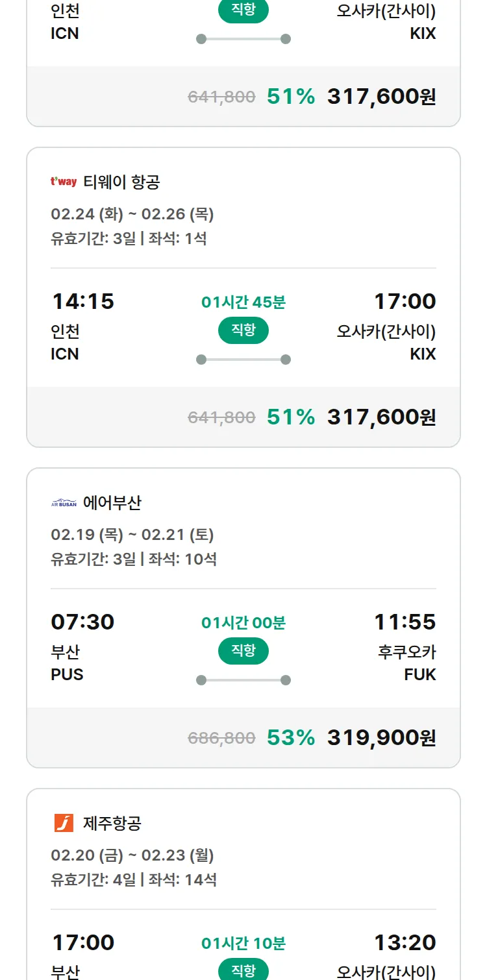
Task: Select the top card's 317,600원 price
Action: [381, 97]
